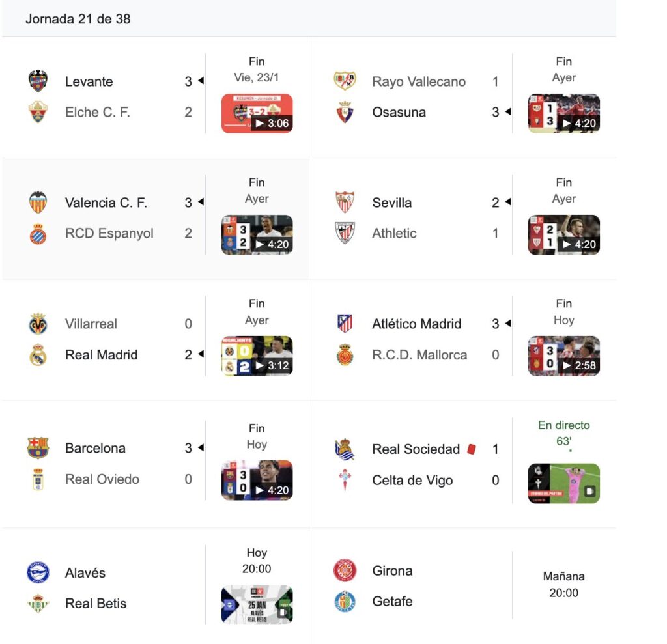The width and height of the screenshot is (667, 644).
Task: Click the Atlético Madrid crest icon
Action: pos(345,324)
